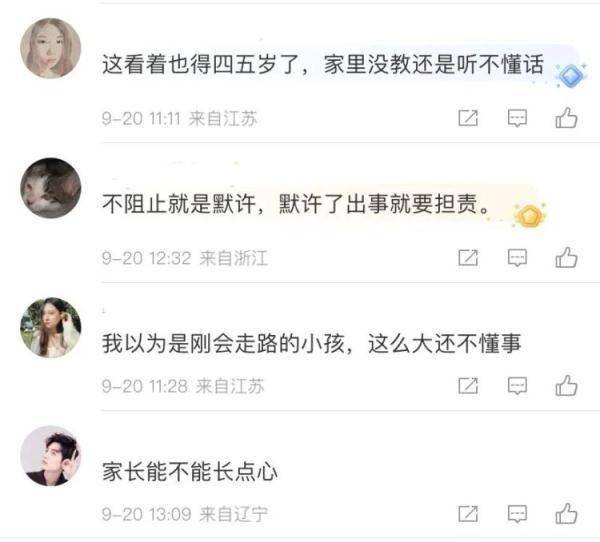Reply to the 11:11 comment from 江苏
The image size is (600, 542).
[517, 118]
